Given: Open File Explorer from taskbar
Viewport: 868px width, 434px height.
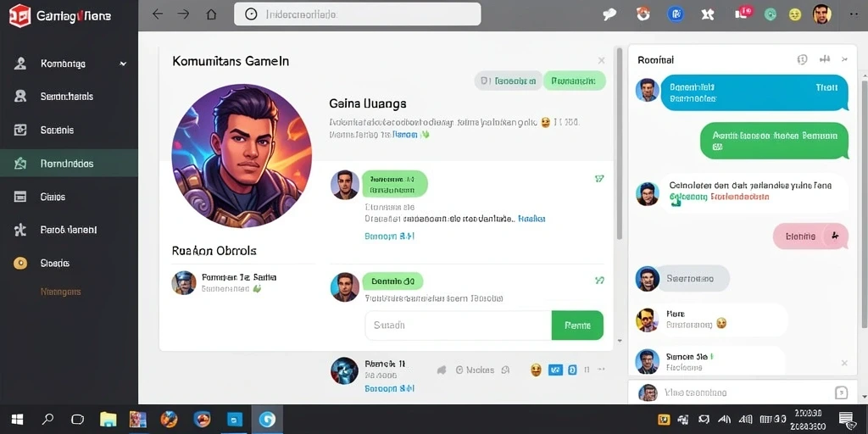Looking at the screenshot, I should [x=108, y=419].
